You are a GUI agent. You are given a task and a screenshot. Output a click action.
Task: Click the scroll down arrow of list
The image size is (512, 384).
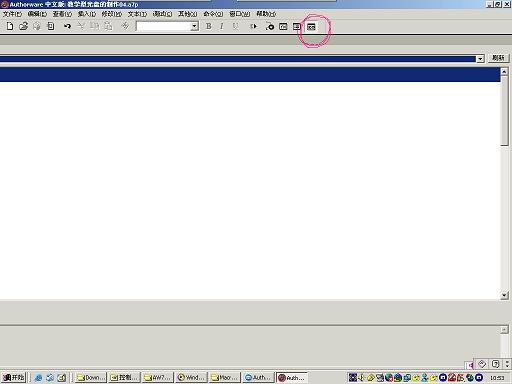[504, 295]
